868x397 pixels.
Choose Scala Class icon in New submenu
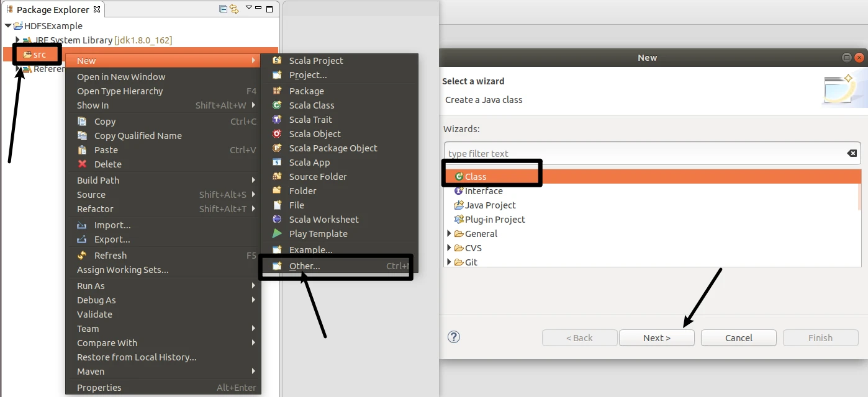[277, 105]
